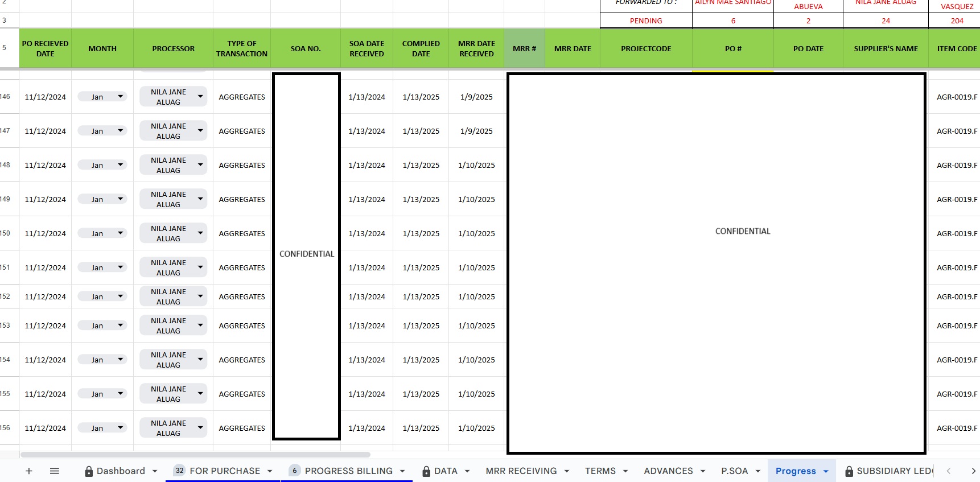Click the PO # column header
Screen dimensions: 980x482
(733, 48)
